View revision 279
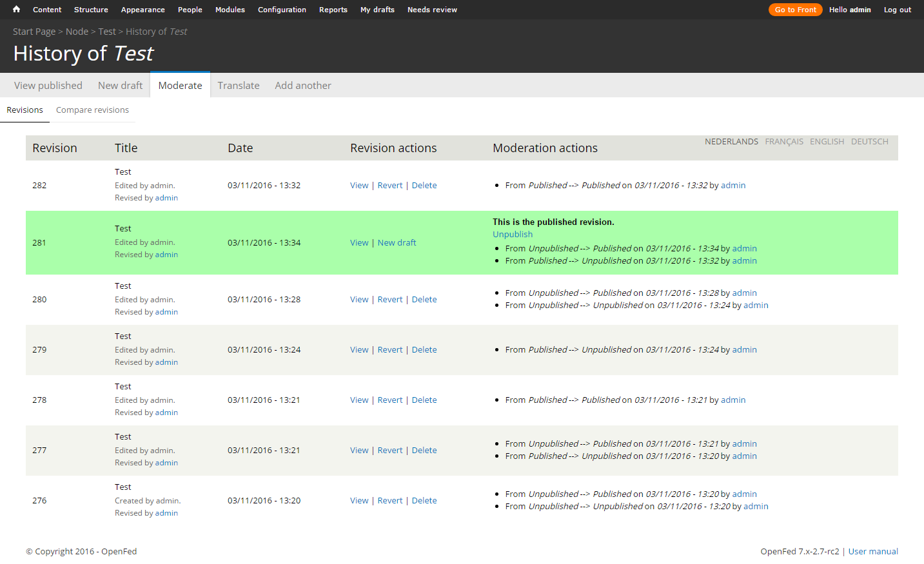 (359, 350)
